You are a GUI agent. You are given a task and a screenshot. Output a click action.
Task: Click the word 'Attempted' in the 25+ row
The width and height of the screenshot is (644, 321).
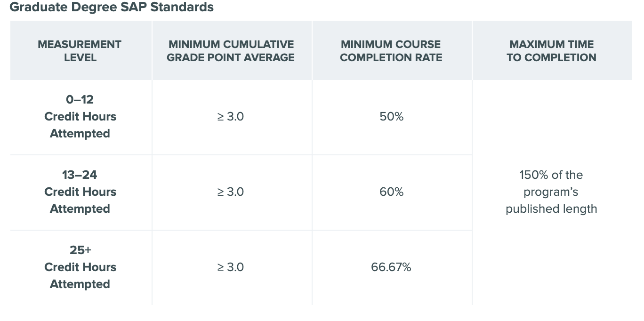coord(80,284)
